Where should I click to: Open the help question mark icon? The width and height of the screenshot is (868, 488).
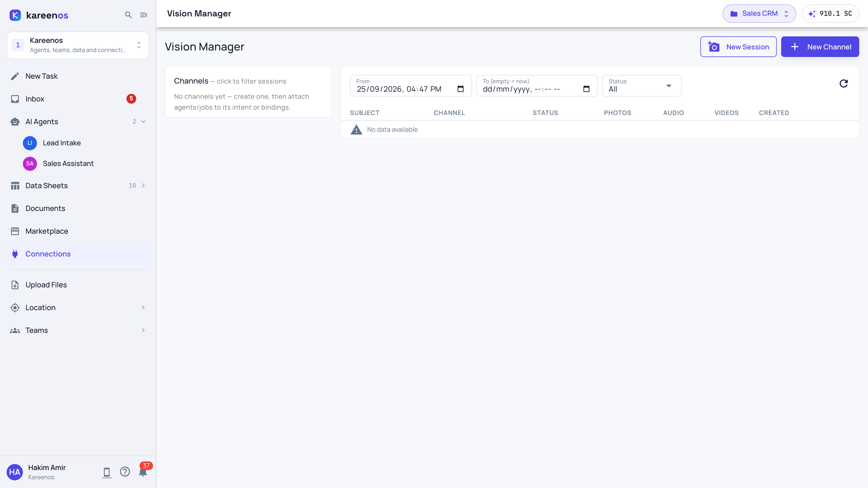pyautogui.click(x=125, y=472)
